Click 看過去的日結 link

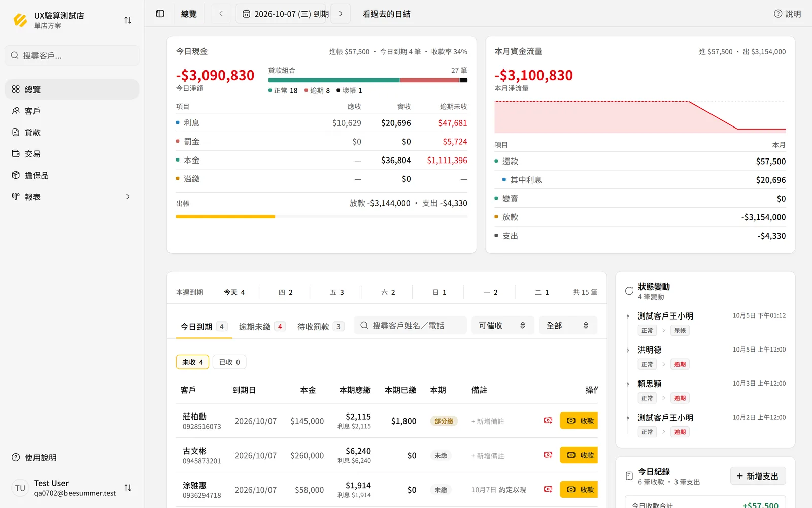tap(387, 14)
